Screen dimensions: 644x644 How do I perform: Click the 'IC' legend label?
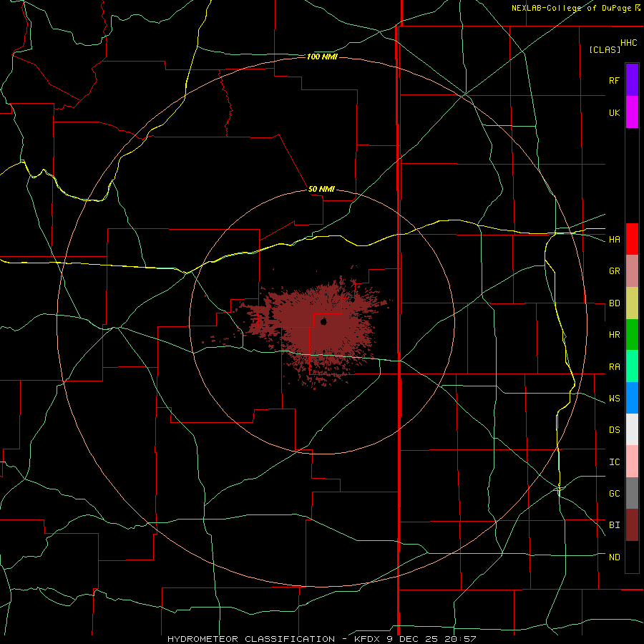614,462
